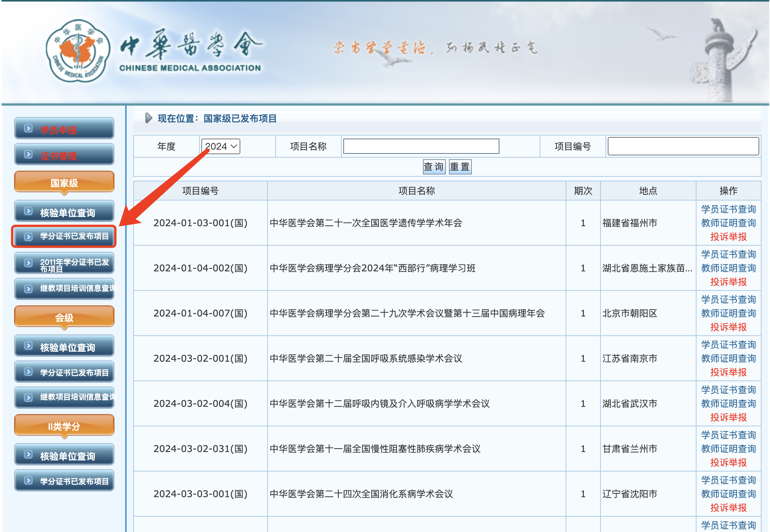Expand the 年度 2024 dropdown
Viewport: 770px width, 532px height.
click(220, 146)
